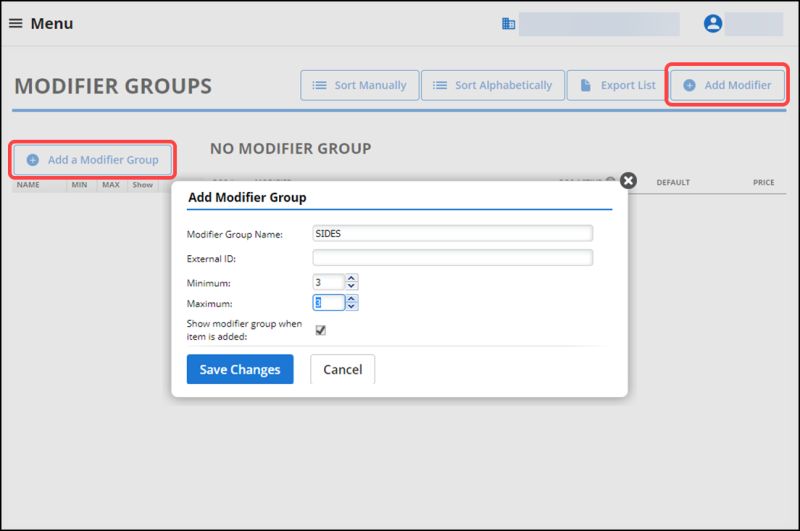Viewport: 800px width, 531px height.
Task: Click Add a Modifier Group button
Action: [x=92, y=160]
